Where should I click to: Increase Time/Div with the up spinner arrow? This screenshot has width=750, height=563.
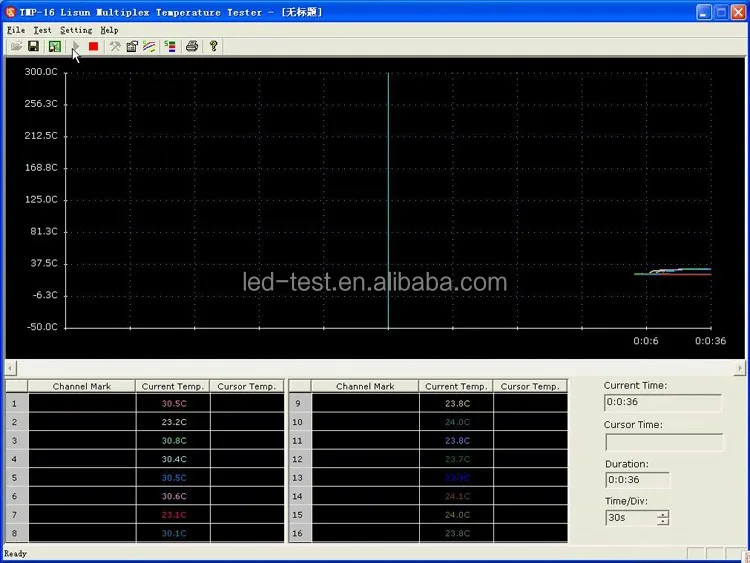tap(663, 514)
